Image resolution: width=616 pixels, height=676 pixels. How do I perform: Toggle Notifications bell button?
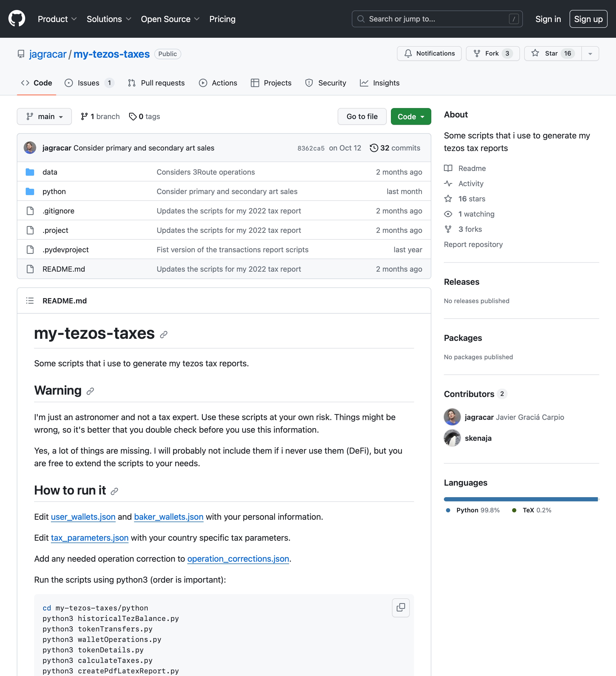pyautogui.click(x=429, y=53)
